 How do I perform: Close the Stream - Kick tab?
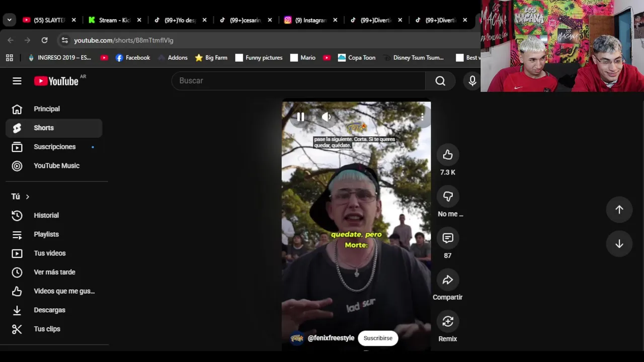[139, 20]
